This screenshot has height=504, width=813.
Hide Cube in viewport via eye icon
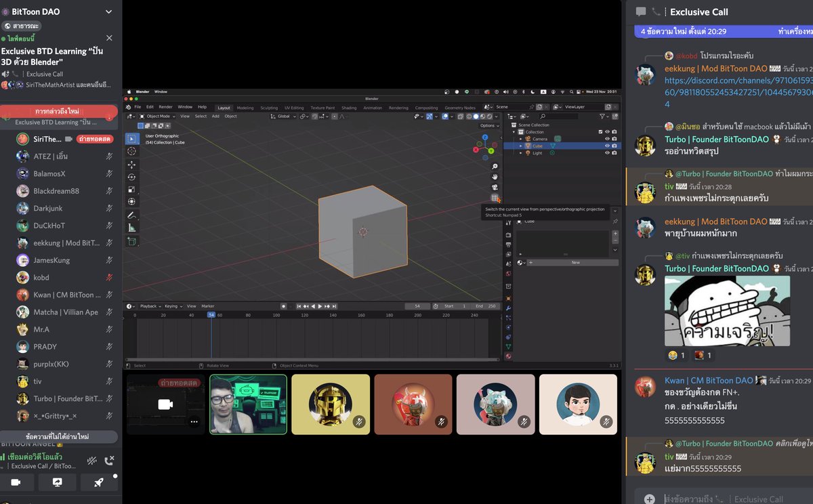[x=607, y=146]
